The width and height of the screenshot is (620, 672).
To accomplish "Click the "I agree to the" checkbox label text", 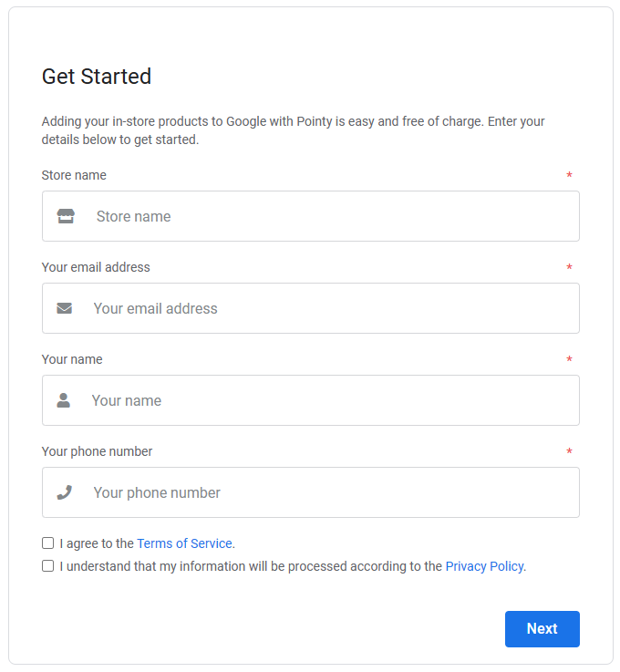I will [x=97, y=543].
